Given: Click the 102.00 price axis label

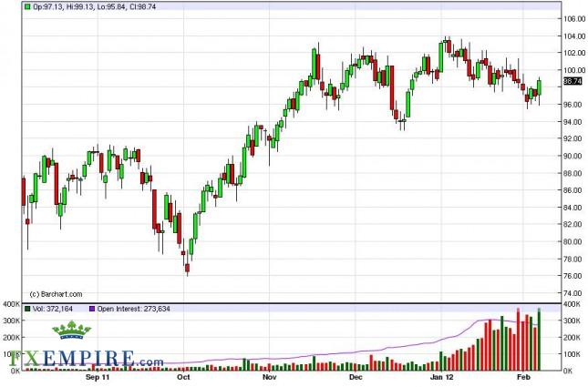Looking at the screenshot, I should (575, 53).
